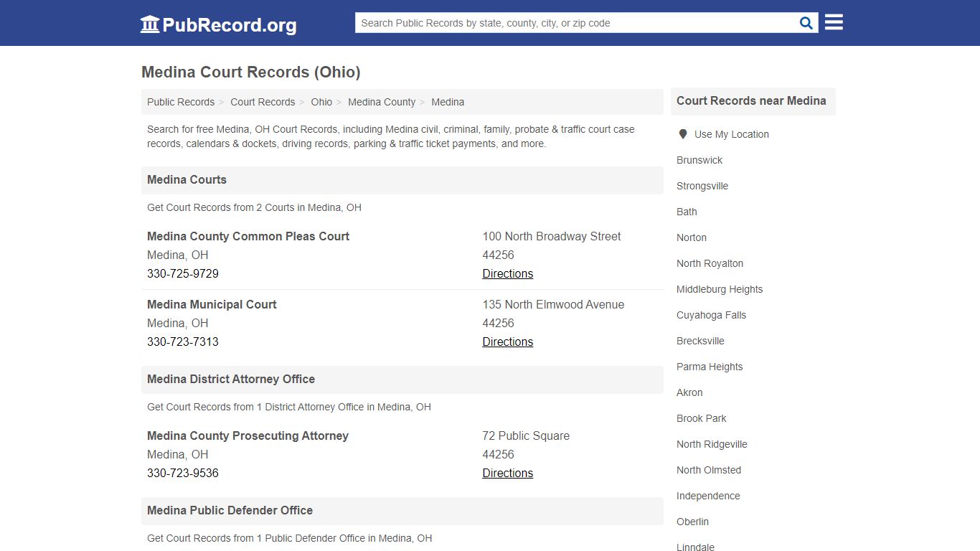Open Oberlin court records
The height and width of the screenshot is (551, 980).
(692, 522)
